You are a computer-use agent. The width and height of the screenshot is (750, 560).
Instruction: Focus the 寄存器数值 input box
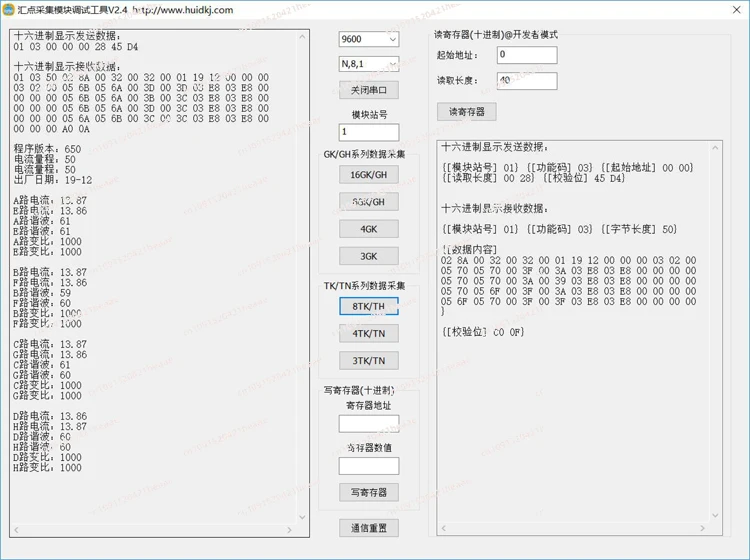pos(369,466)
